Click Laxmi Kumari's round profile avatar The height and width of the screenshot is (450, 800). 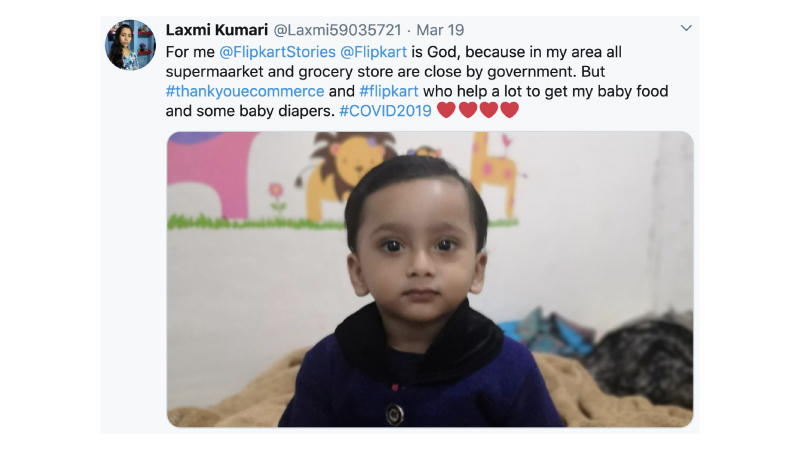131,45
